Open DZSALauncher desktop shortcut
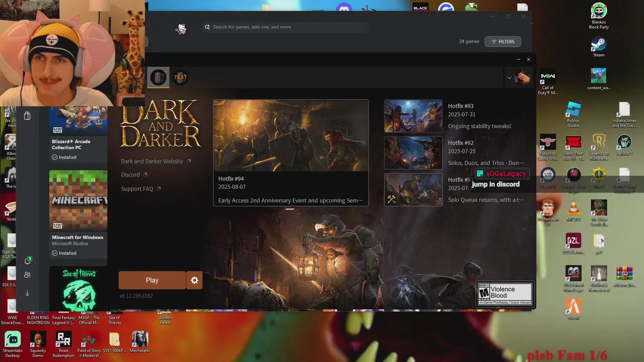Image resolution: width=644 pixels, height=362 pixels. (573, 243)
